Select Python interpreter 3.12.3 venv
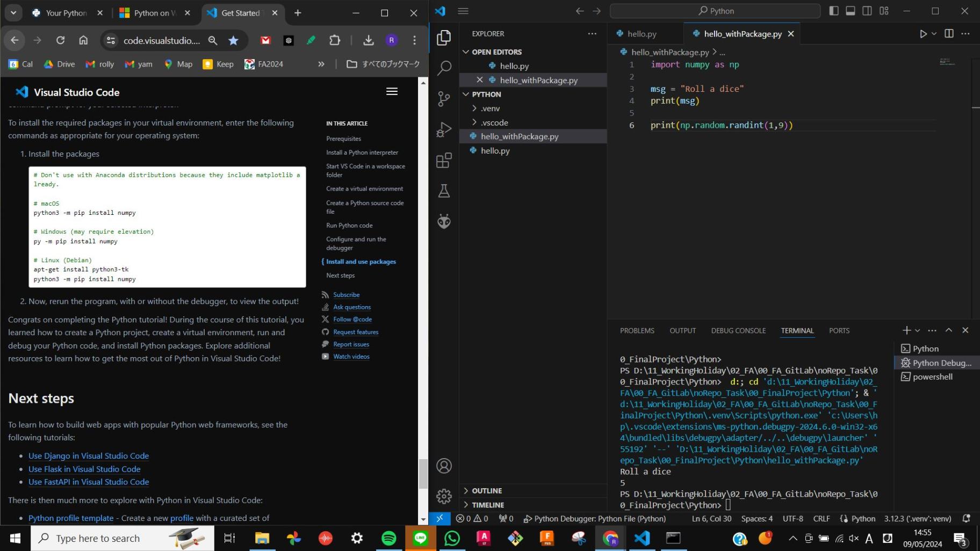 (918, 519)
